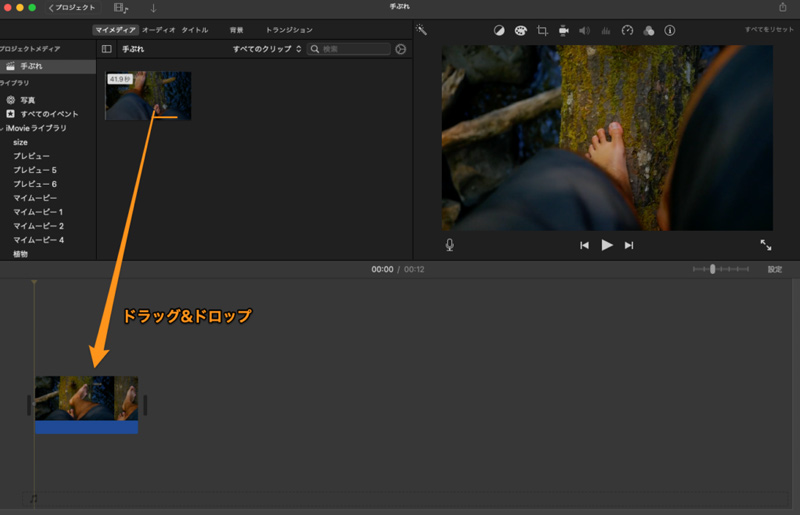Viewport: 800px width, 515px height.
Task: Select the マイムービー 4 event
Action: pyautogui.click(x=38, y=240)
